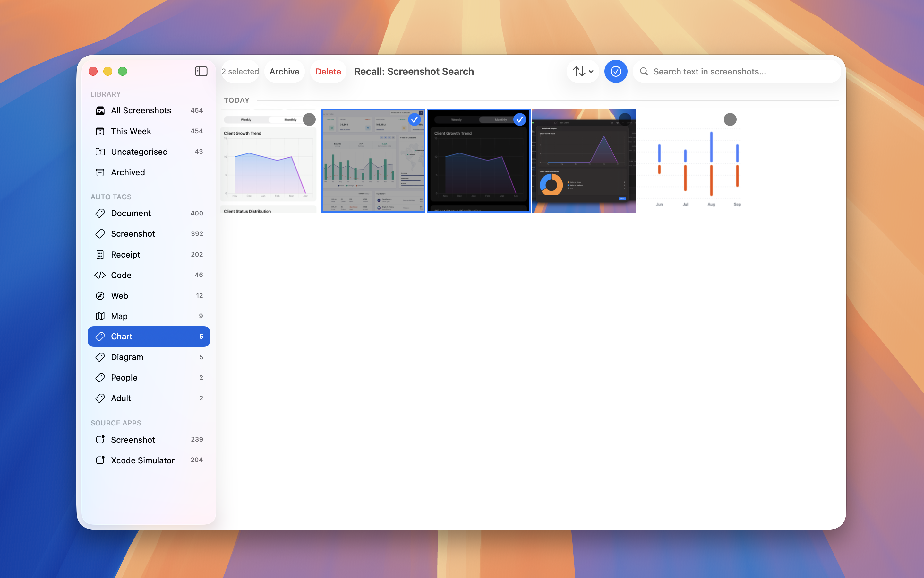Click the Archived box icon
This screenshot has width=924, height=578.
pos(100,172)
